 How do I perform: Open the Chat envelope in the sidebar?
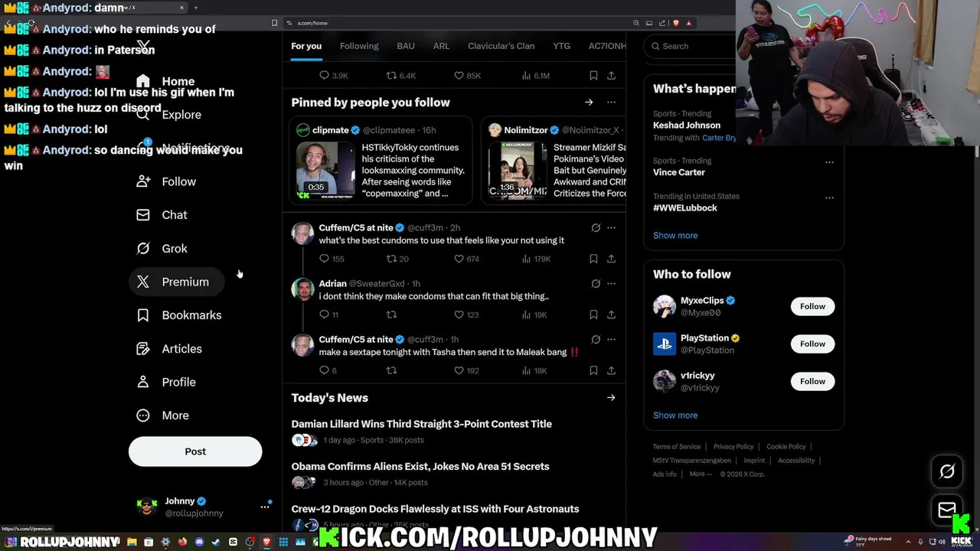162,215
